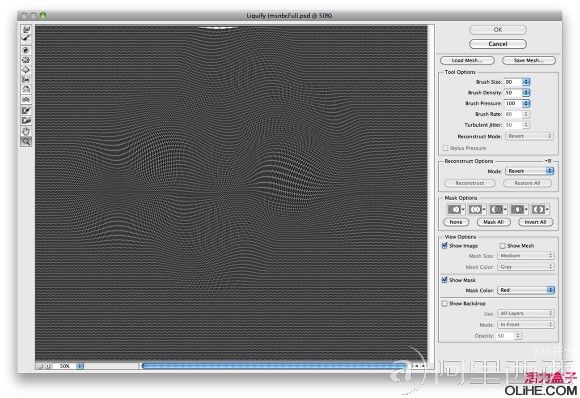Viewport: 580px width, 398px height.
Task: Select the Bloat tool
Action: (26, 70)
